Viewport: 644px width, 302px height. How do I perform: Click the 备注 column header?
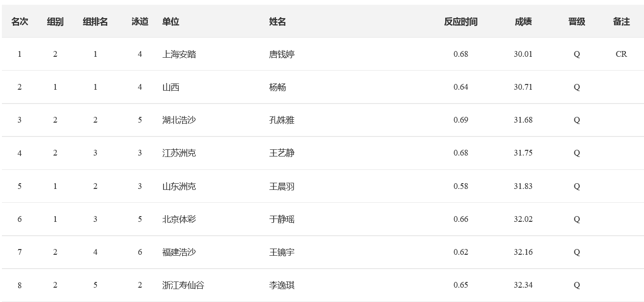(x=621, y=21)
